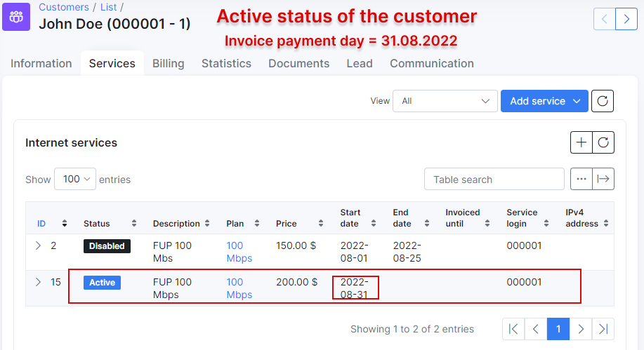Open table options three-dots icon
Viewport: 644px width, 350px height.
581,179
